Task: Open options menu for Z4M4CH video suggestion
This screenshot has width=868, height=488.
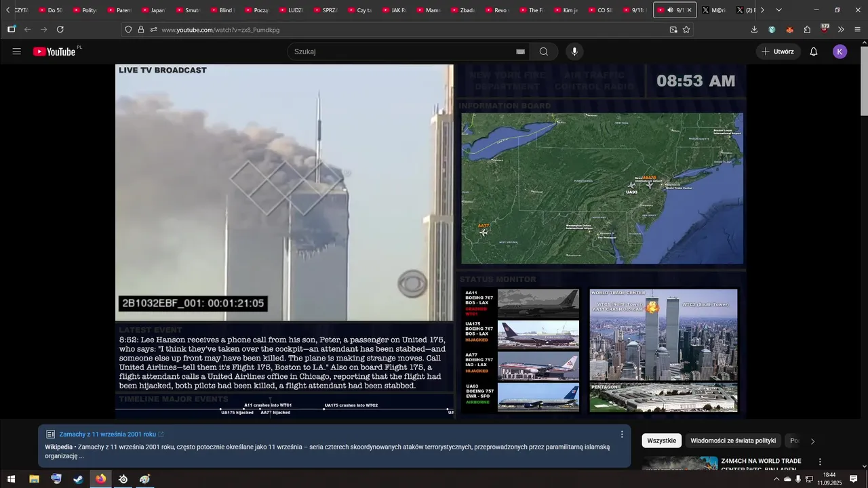Action: (x=820, y=462)
